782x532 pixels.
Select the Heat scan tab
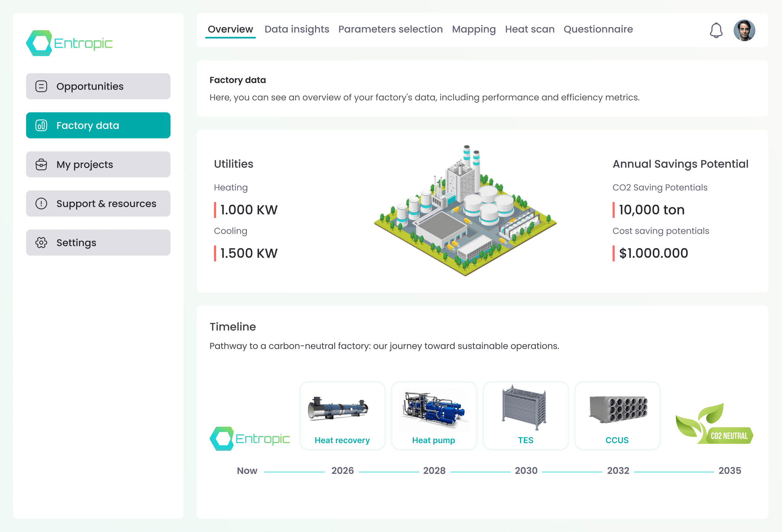click(530, 29)
